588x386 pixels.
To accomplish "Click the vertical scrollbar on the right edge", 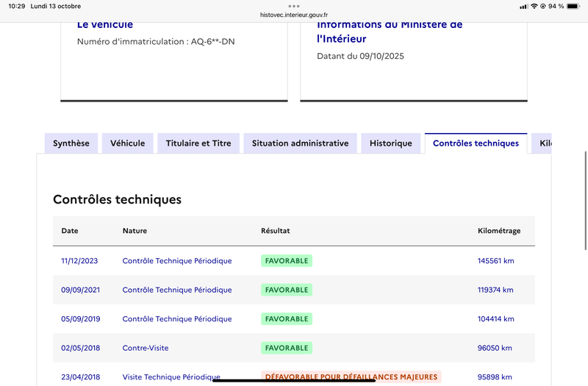I will pos(585,191).
